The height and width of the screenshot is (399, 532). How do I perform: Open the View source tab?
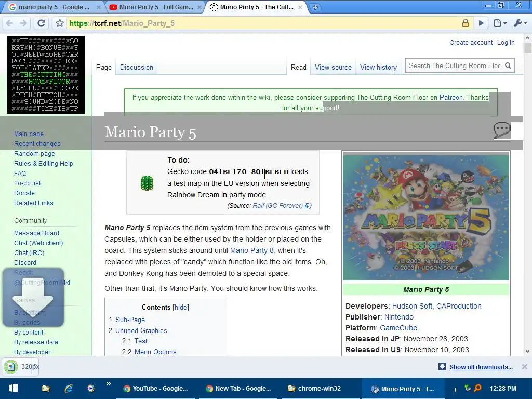[333, 67]
